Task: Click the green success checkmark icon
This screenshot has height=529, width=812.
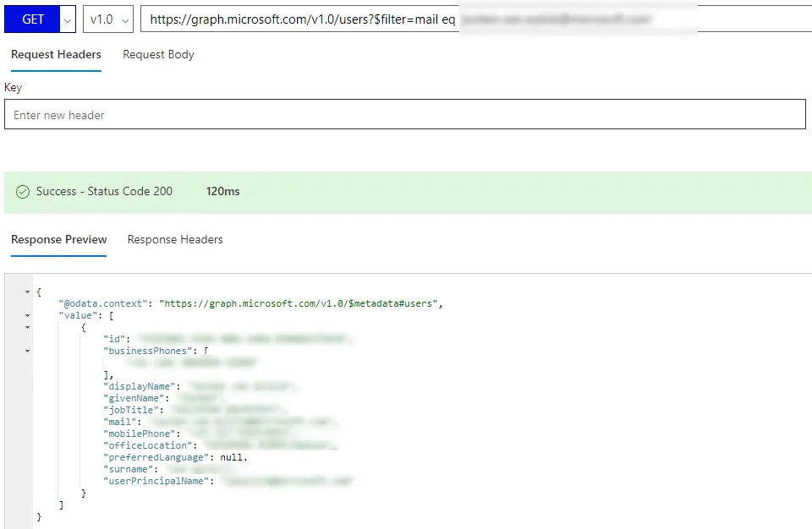Action: pos(23,192)
